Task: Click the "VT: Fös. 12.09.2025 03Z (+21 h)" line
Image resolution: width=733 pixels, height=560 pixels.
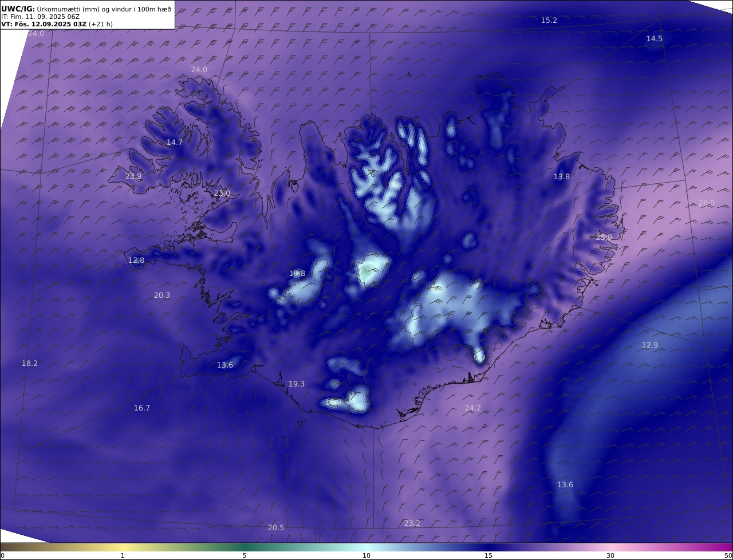Action: (x=57, y=24)
